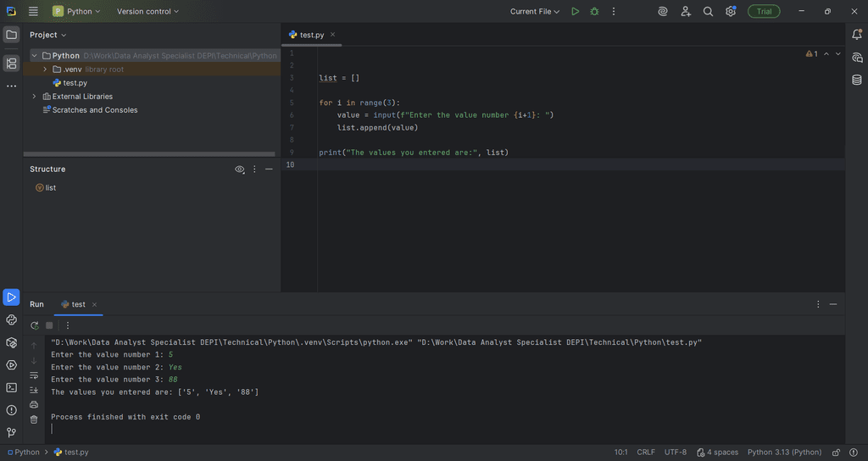Toggle read-only lock in status bar
868x461 pixels.
[835, 453]
